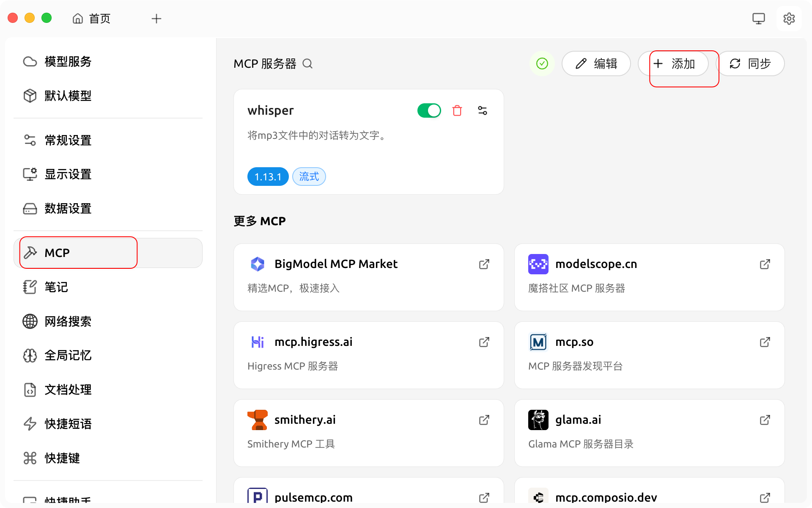Open whisper server settings sliders icon
The width and height of the screenshot is (812, 508).
(x=482, y=110)
